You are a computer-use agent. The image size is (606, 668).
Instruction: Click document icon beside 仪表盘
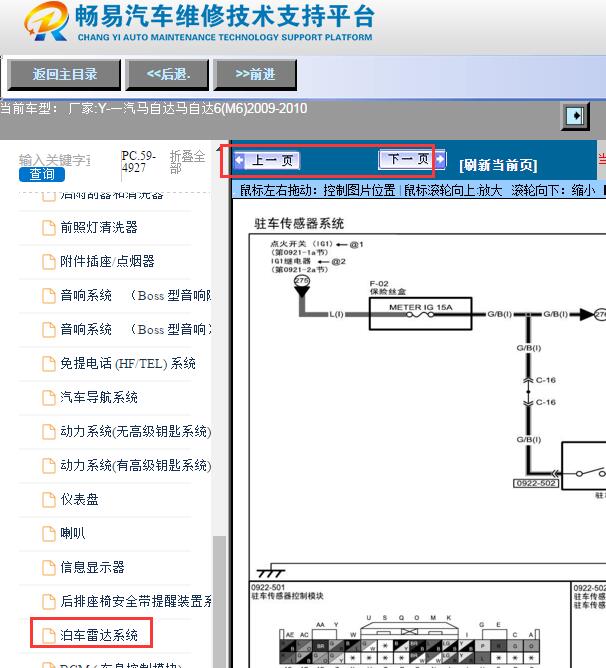(x=49, y=499)
